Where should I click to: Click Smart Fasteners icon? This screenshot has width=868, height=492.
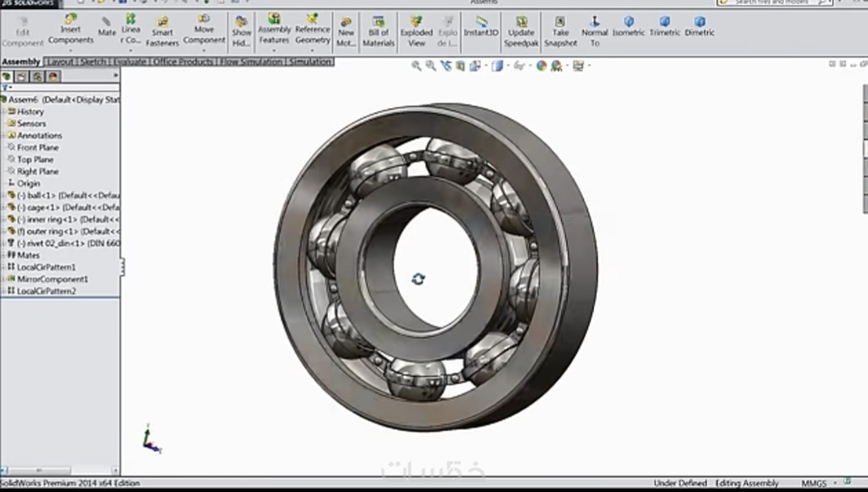[162, 32]
